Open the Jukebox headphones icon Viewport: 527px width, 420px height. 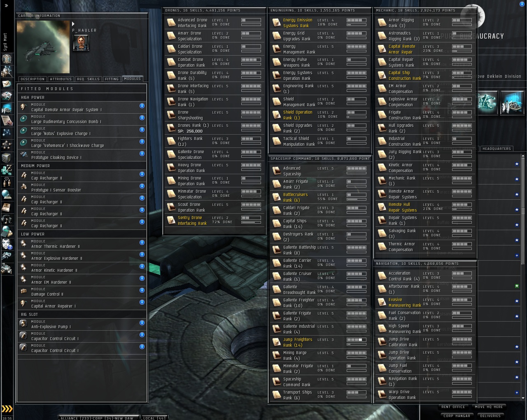point(7,219)
